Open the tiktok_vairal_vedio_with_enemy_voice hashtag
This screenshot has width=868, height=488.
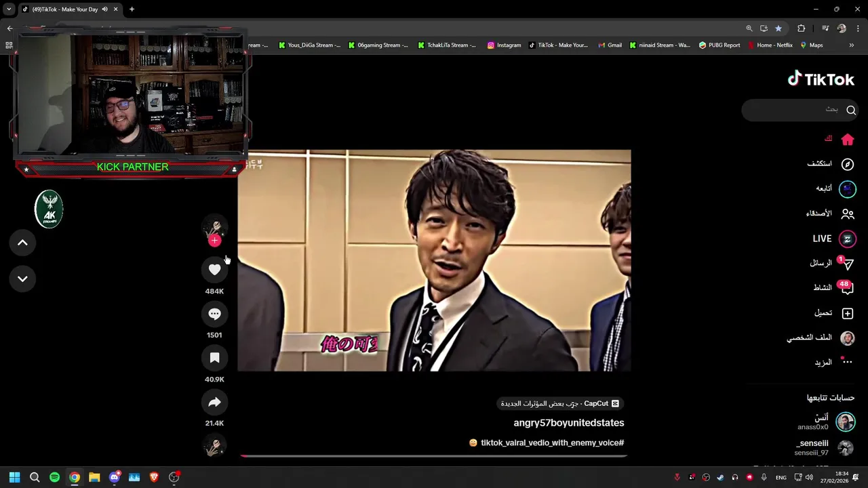pyautogui.click(x=552, y=443)
